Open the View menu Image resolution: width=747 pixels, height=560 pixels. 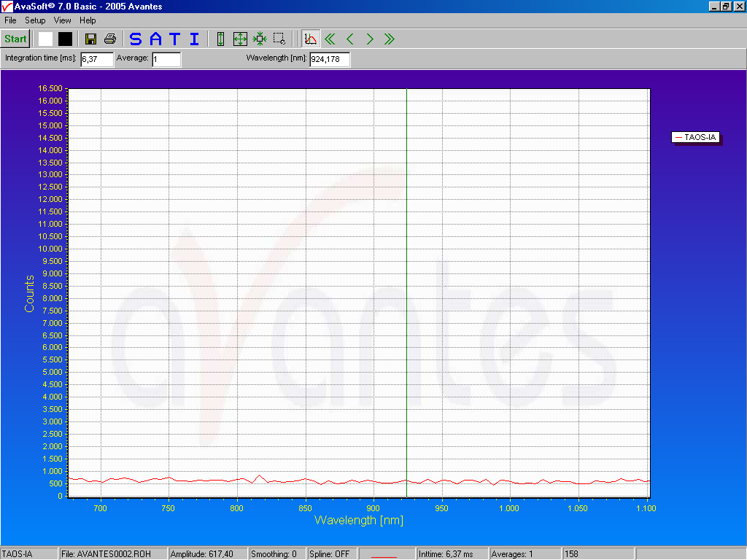(x=63, y=20)
